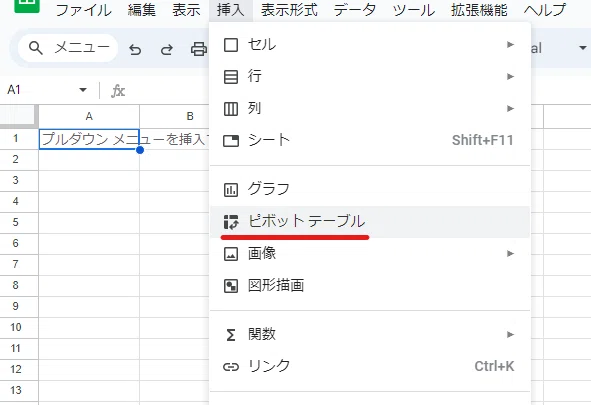Screen dimensions: 591x405
Task: Select row 2 header
Action: click(x=19, y=160)
